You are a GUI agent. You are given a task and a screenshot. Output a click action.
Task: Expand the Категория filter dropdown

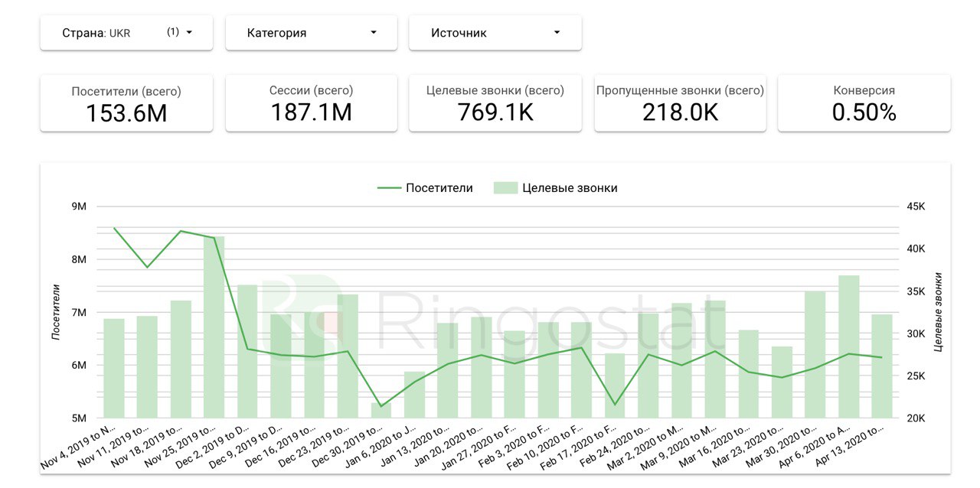coord(311,33)
